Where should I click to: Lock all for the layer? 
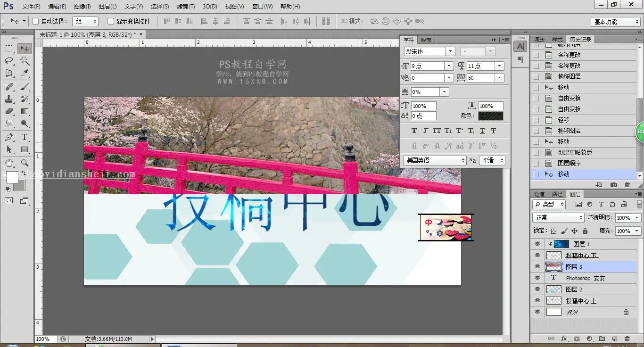tap(585, 231)
